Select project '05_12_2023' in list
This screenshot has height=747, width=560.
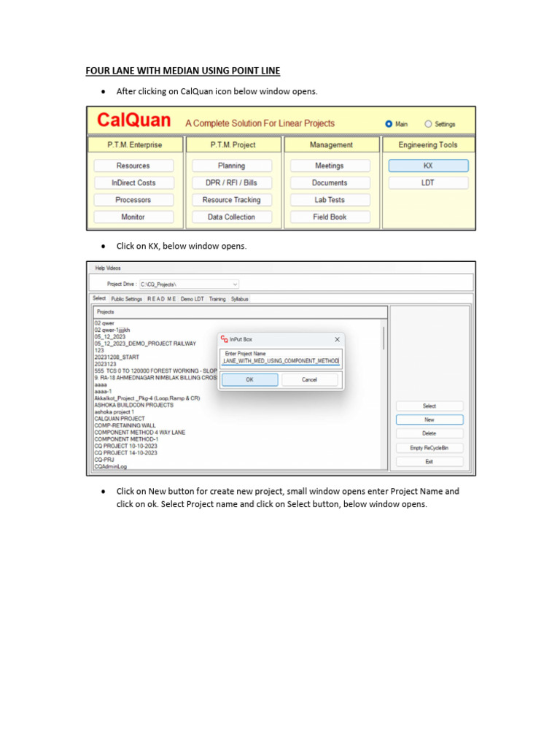[x=110, y=337]
